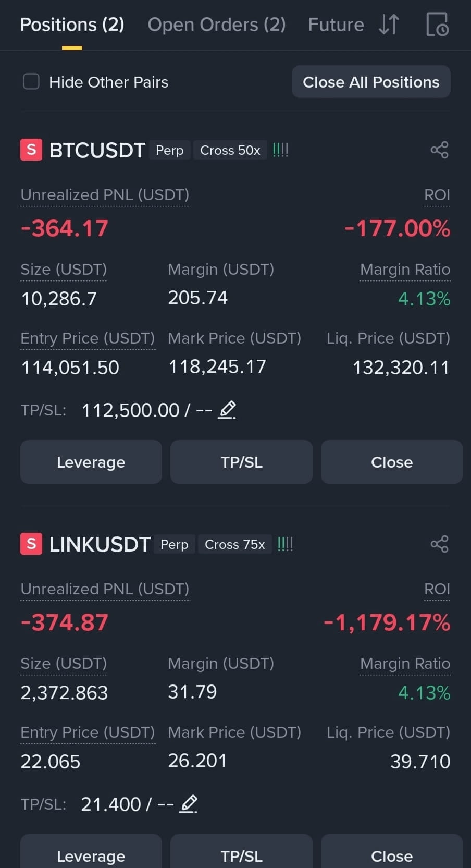
Task: Switch to Open Orders (2) tab
Action: pos(217,25)
